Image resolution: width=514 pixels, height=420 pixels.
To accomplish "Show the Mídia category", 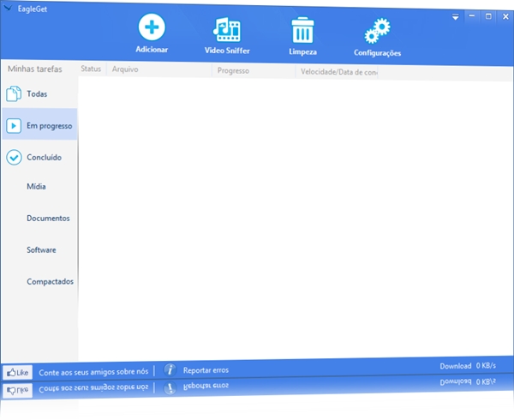I will click(x=36, y=187).
